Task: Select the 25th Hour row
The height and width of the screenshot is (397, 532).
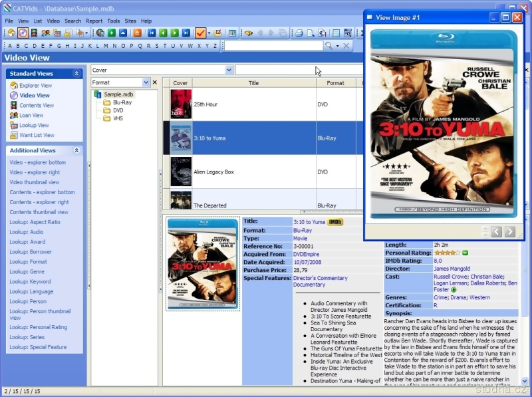Action: [x=263, y=104]
